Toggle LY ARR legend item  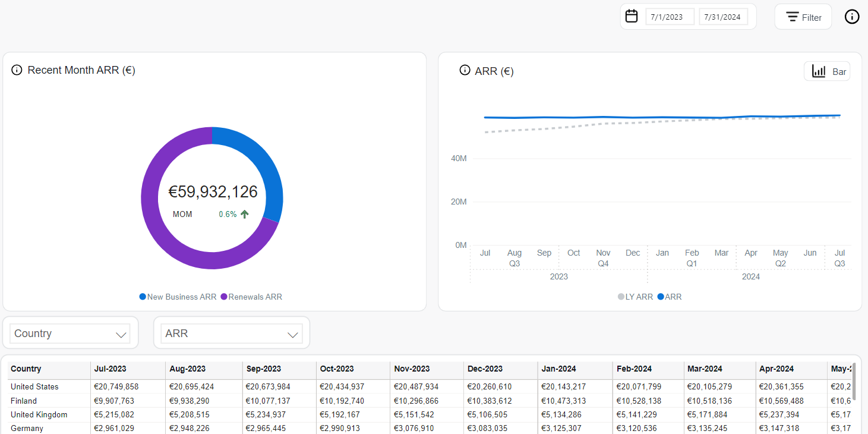click(x=635, y=297)
